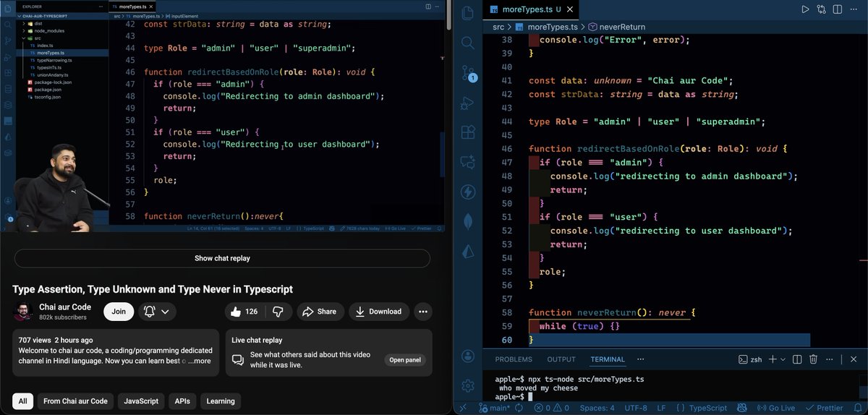Click zsh terminal shell label
This screenshot has height=415, width=868.
pyautogui.click(x=750, y=359)
